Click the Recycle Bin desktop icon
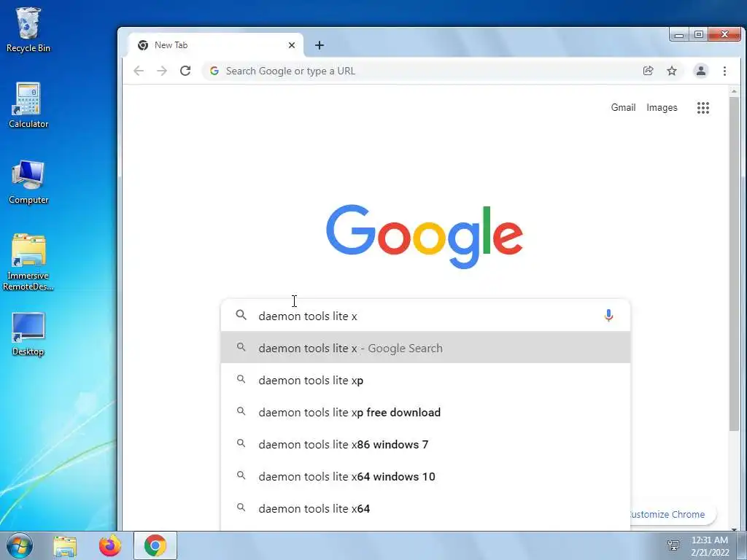Image resolution: width=747 pixels, height=560 pixels. (28, 29)
